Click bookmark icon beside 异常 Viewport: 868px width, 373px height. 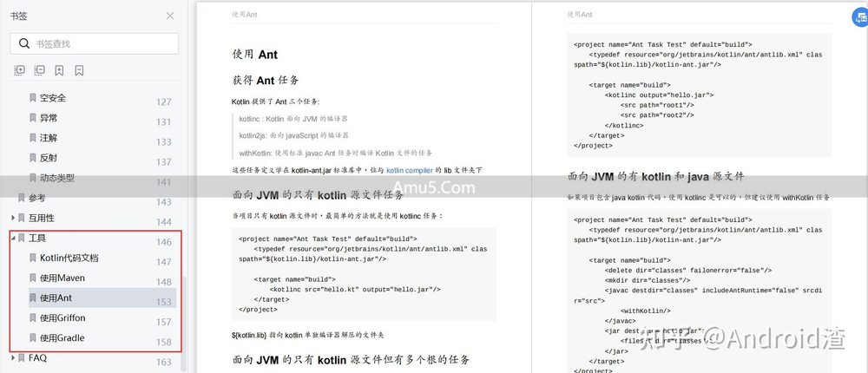(x=33, y=118)
